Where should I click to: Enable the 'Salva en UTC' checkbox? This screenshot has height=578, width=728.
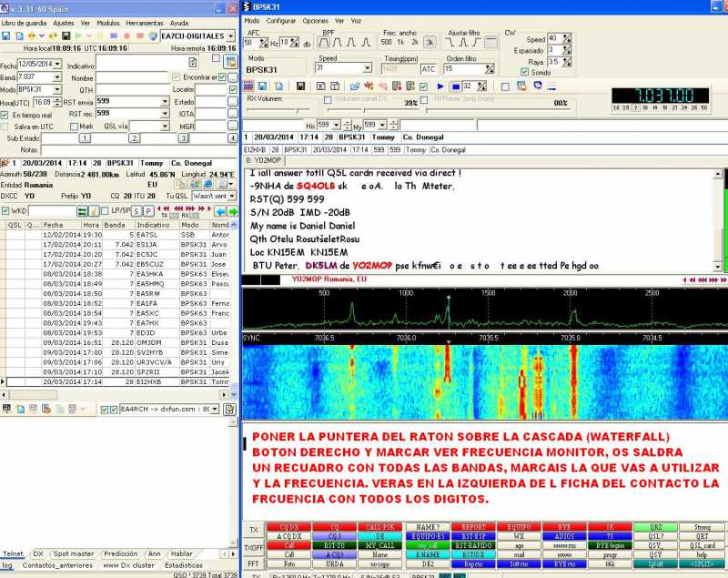coord(5,127)
